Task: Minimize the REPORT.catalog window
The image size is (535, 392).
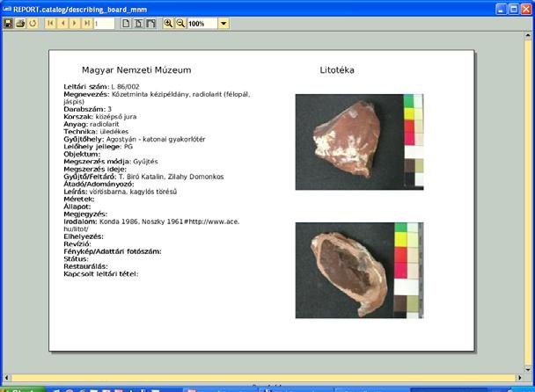Action: 501,9
